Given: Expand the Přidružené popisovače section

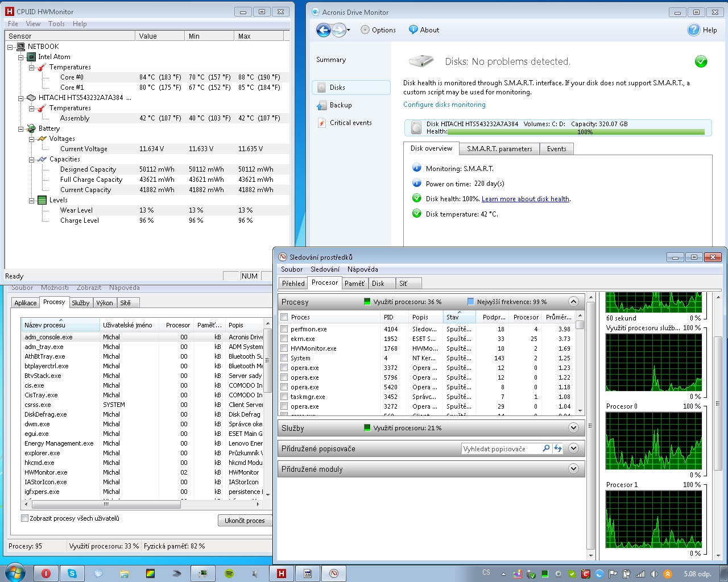Looking at the screenshot, I should 573,448.
